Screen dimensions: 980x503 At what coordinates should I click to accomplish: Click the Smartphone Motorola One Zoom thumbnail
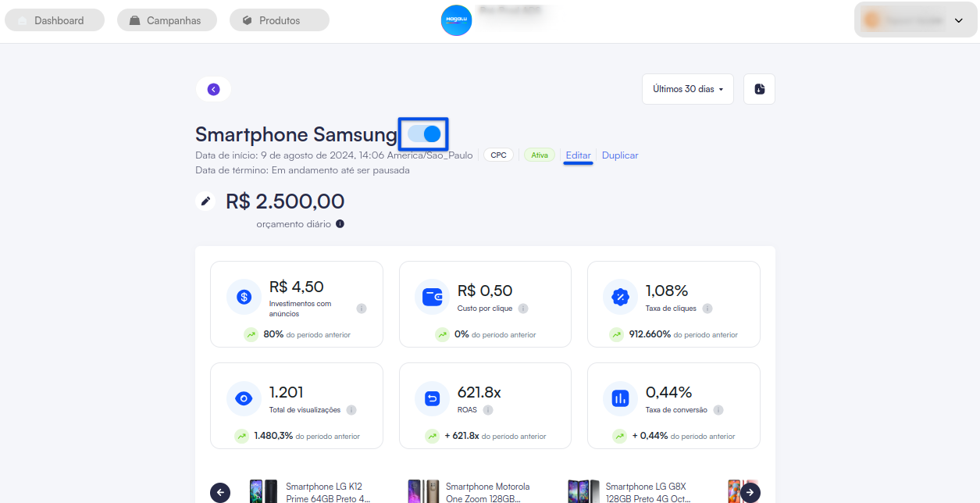[x=423, y=492]
